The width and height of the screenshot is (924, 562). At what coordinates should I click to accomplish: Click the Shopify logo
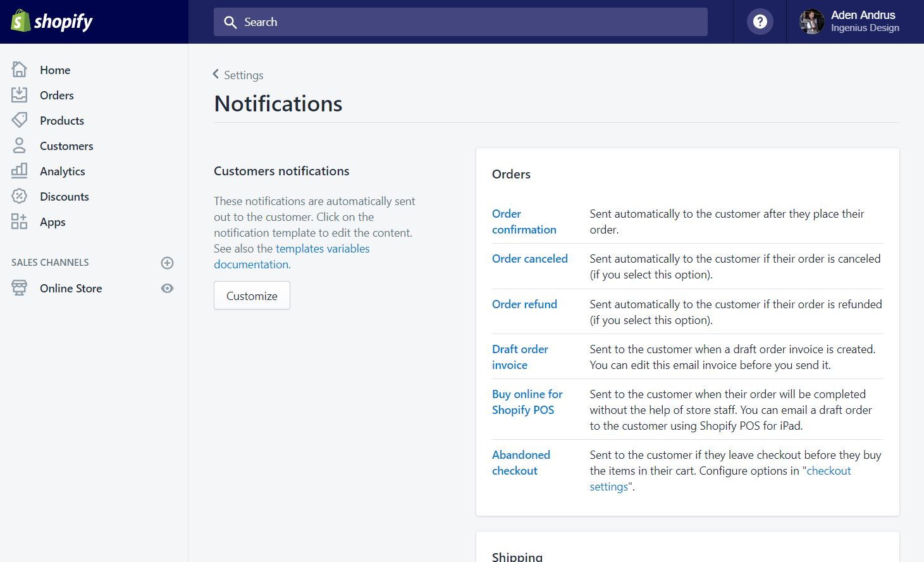[52, 22]
